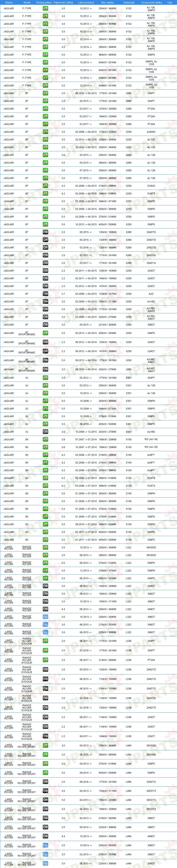Click hybrid Hy icon in L322 10.2013 row
Screen dimensions: 177x868
(x=45, y=617)
